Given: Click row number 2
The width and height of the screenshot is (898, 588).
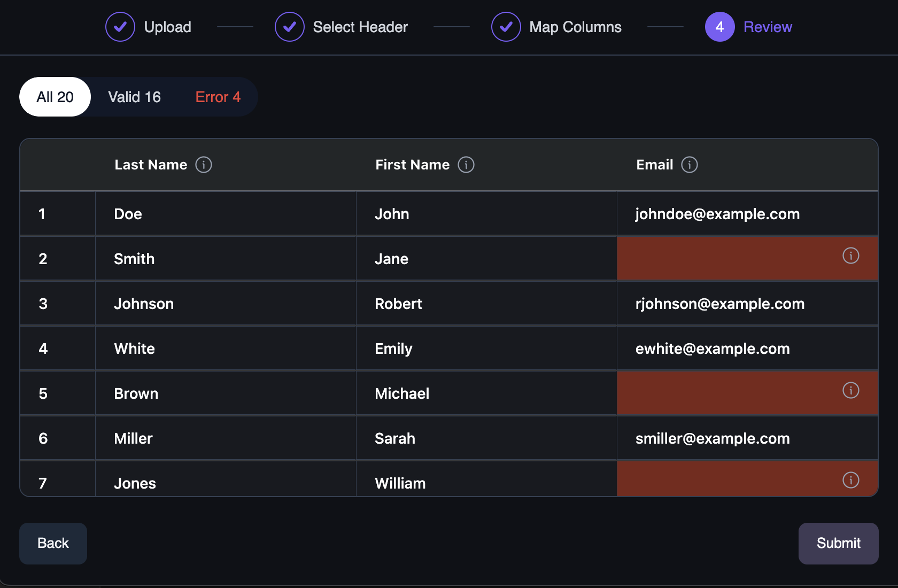Looking at the screenshot, I should click(58, 259).
